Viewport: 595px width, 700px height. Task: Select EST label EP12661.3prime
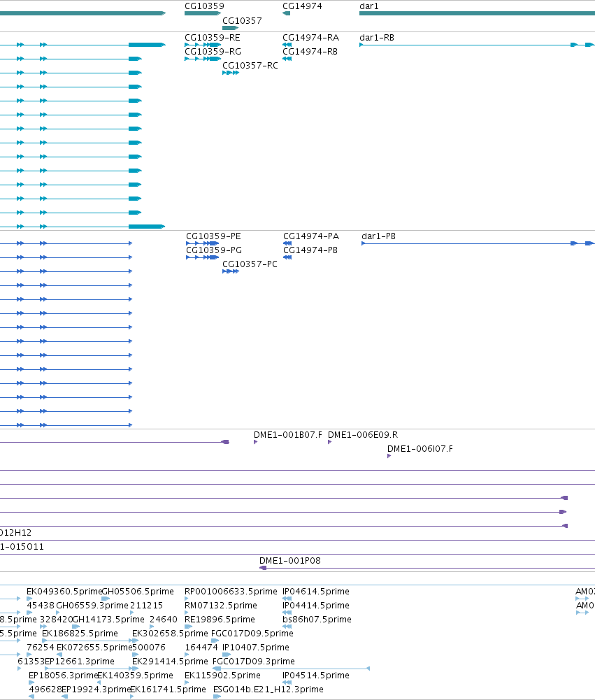[80, 662]
